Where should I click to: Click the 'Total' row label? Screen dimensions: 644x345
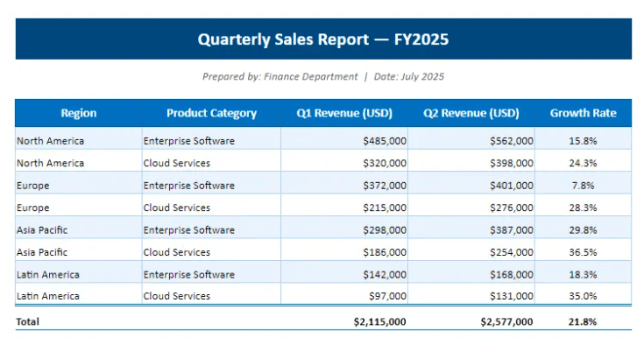[27, 321]
